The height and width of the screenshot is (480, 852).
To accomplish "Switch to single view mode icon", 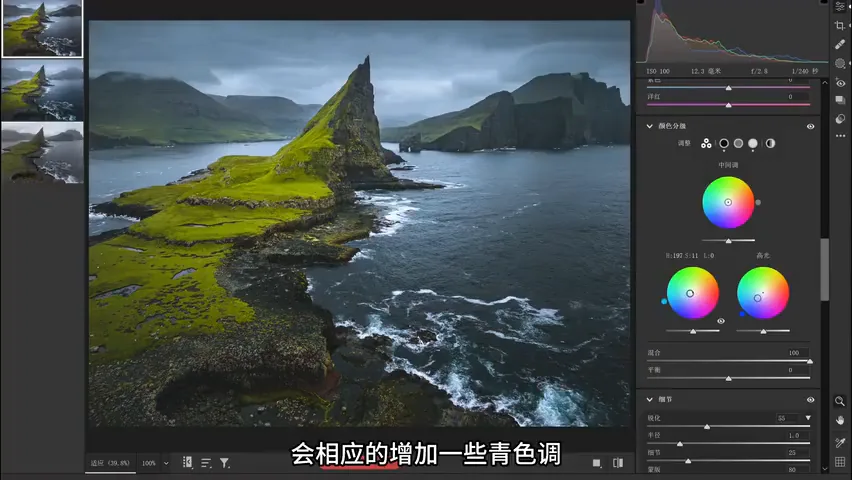I will 597,463.
